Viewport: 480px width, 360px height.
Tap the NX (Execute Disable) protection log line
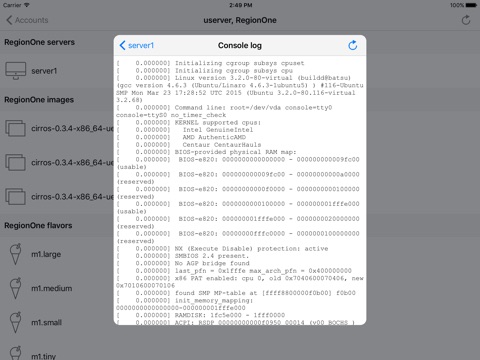click(x=222, y=249)
